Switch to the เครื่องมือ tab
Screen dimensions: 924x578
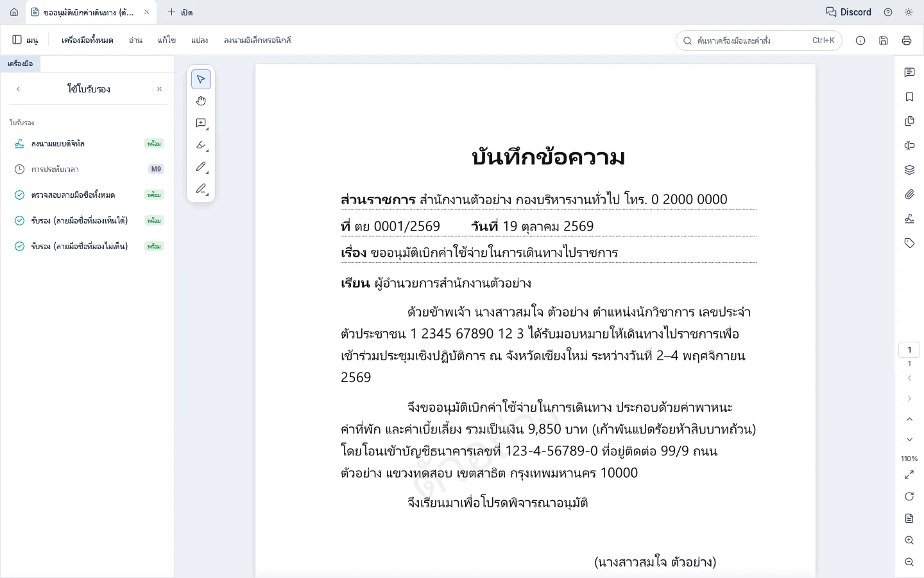tap(21, 64)
